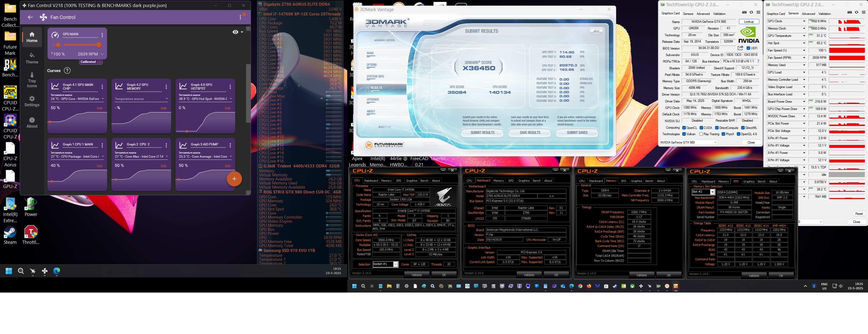The width and height of the screenshot is (868, 334).
Task: Expand the GPU MAIN card chevron
Action: 102,54
